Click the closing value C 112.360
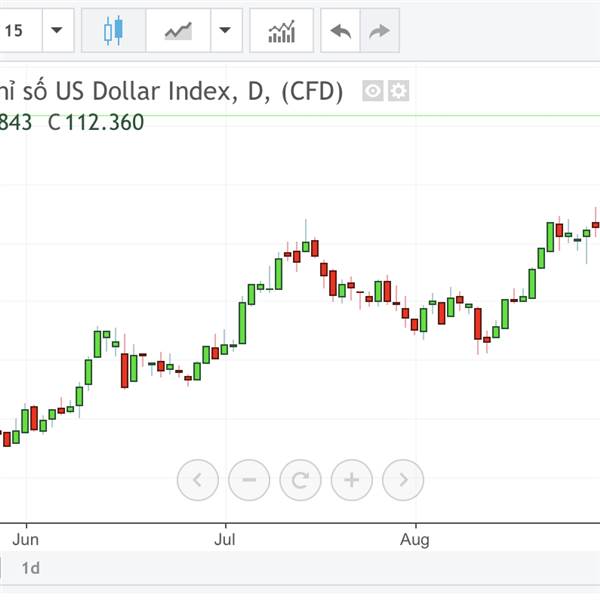600x600 pixels. tap(96, 122)
